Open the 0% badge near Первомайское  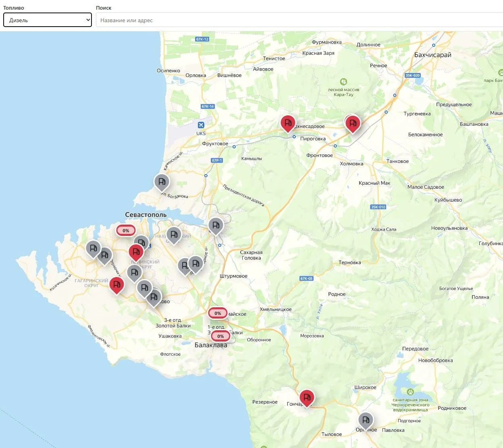point(218,313)
